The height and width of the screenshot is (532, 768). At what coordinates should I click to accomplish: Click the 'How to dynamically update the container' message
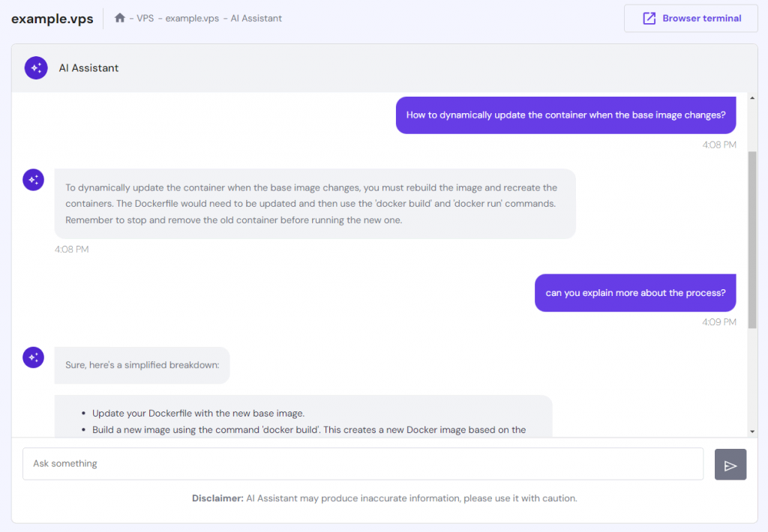click(x=565, y=115)
